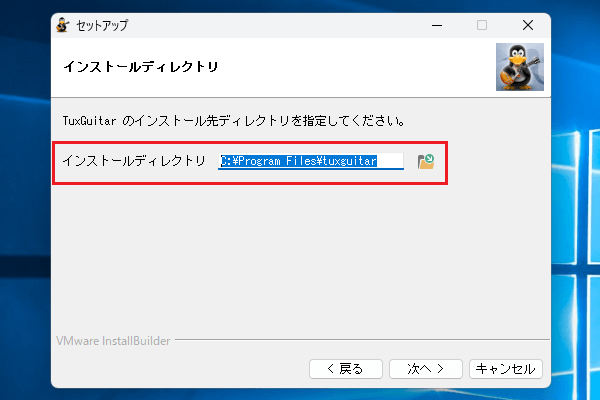Click the bold インストールディレクトリ heading
Viewport: 600px width, 400px height.
140,67
